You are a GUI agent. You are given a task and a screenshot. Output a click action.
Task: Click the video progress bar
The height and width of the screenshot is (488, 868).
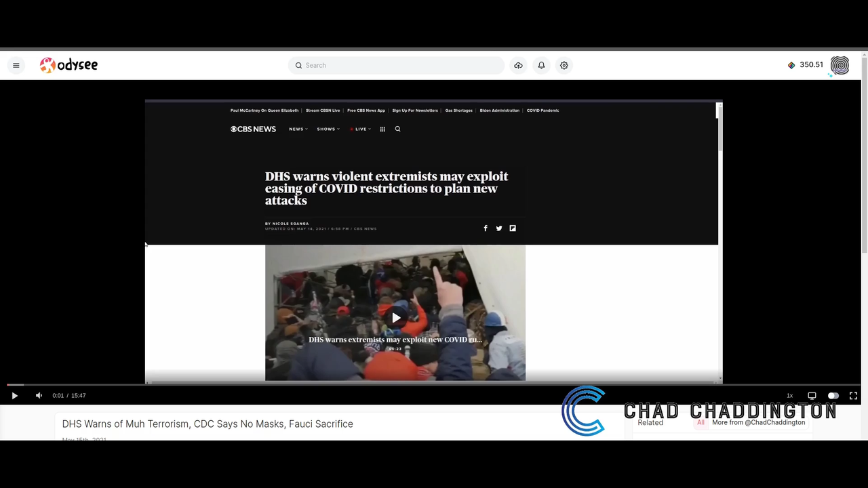click(434, 384)
